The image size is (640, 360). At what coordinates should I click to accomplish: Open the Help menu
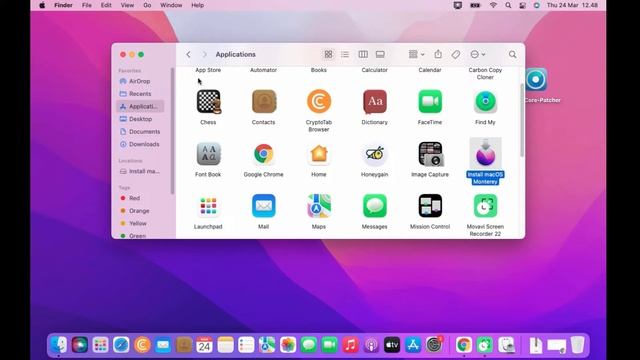[x=198, y=5]
